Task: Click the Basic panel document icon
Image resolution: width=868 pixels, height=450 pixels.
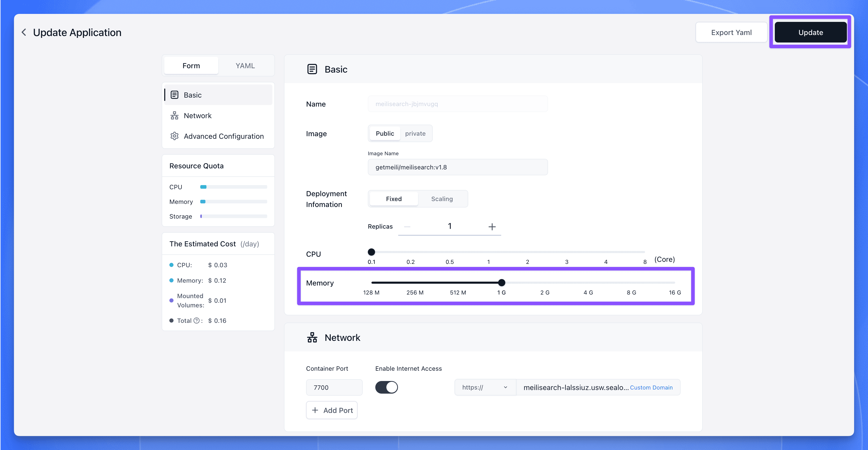Action: pyautogui.click(x=312, y=69)
